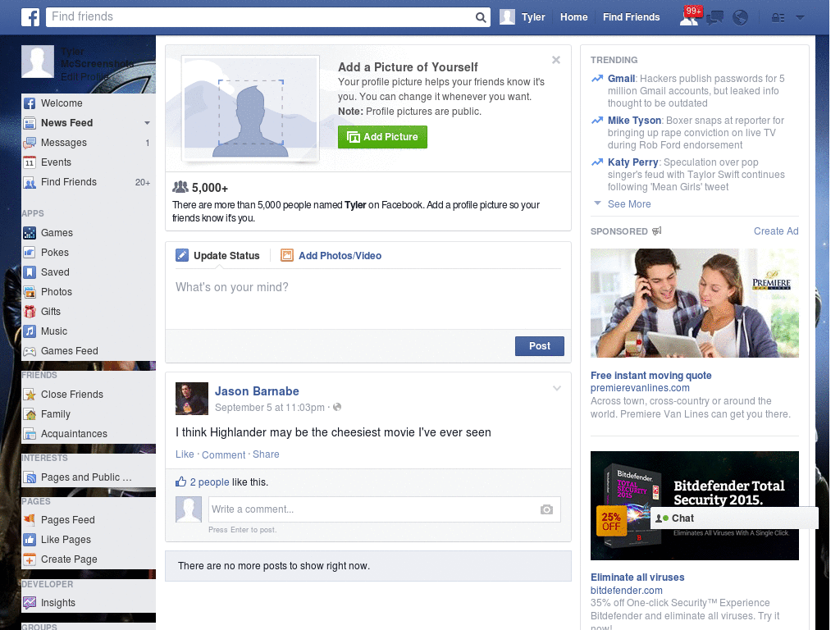
Task: Like Jason Barnabe's post
Action: [185, 454]
